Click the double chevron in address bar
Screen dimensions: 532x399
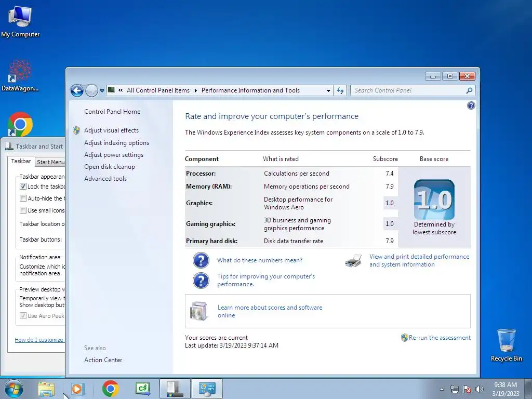click(121, 90)
